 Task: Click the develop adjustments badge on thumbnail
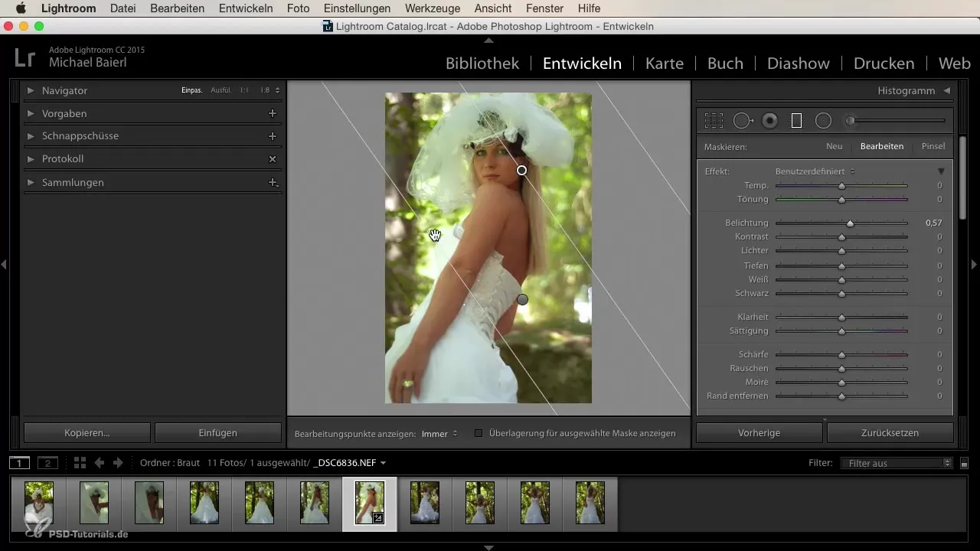coord(377,518)
